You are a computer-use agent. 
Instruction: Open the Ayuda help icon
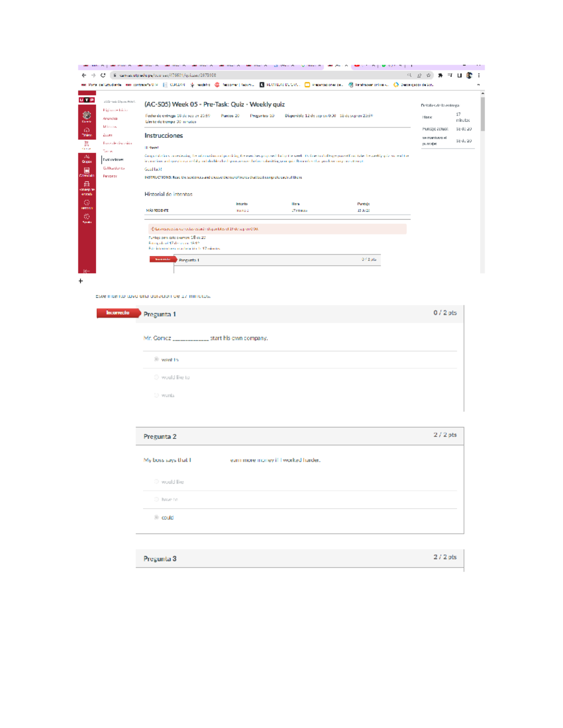pyautogui.click(x=87, y=218)
